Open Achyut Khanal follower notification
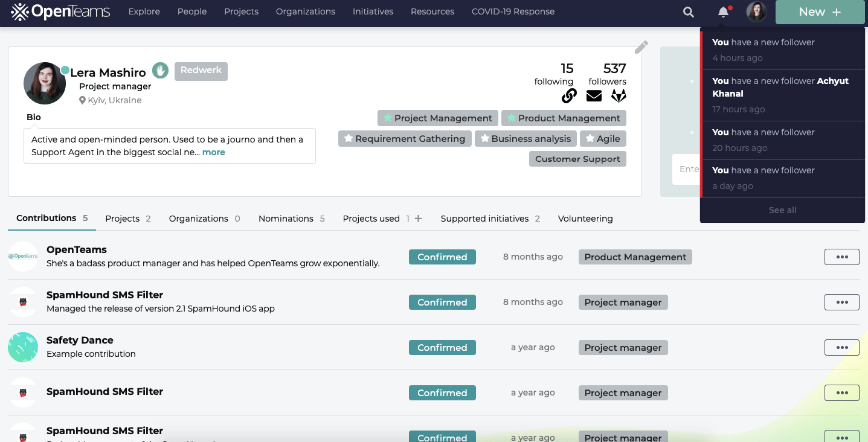The height and width of the screenshot is (442, 868). click(x=783, y=95)
